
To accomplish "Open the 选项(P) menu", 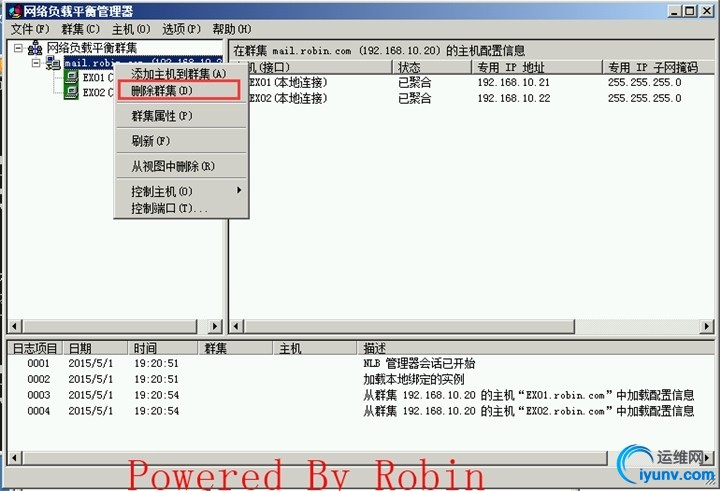I will click(181, 29).
